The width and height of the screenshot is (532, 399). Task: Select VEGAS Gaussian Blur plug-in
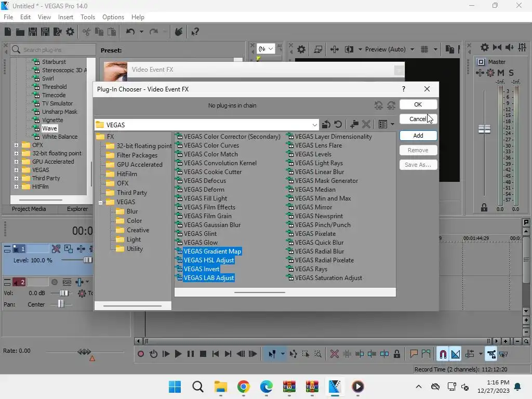point(212,225)
